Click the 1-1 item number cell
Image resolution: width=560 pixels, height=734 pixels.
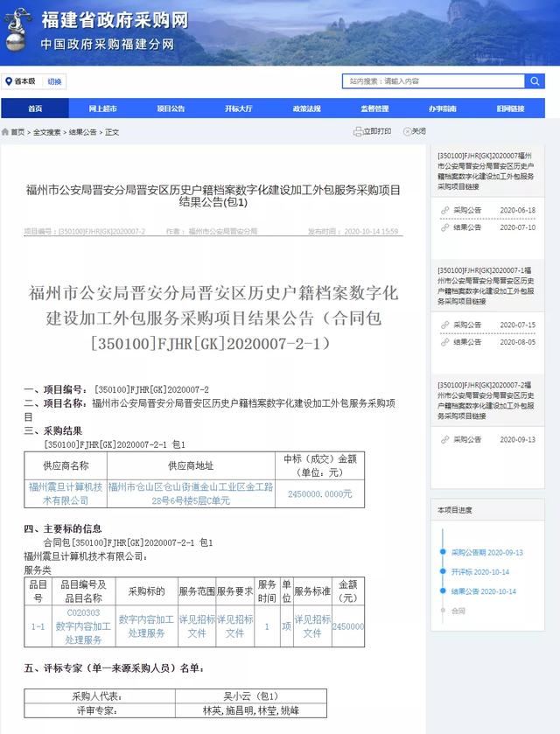pyautogui.click(x=38, y=626)
